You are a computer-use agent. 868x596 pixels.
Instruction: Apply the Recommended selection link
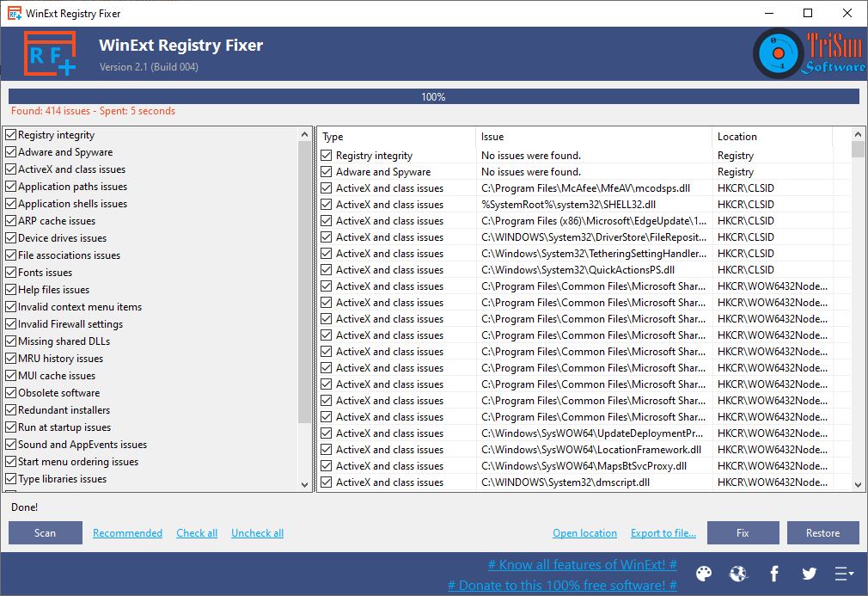pyautogui.click(x=127, y=533)
